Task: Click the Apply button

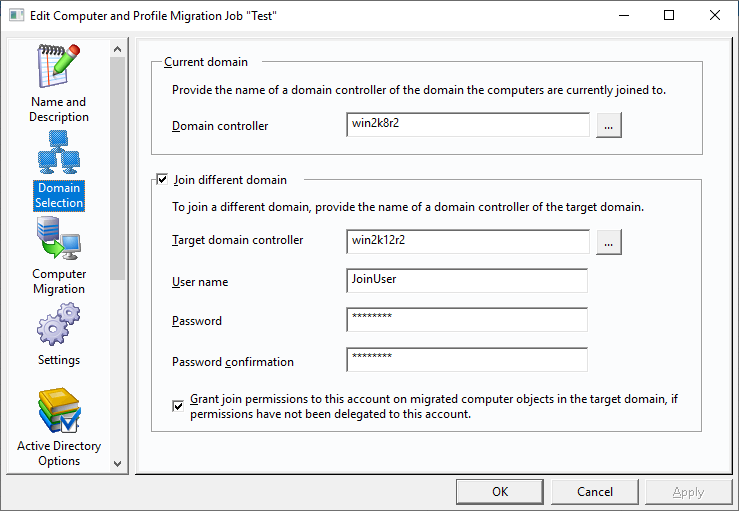Action: point(688,492)
